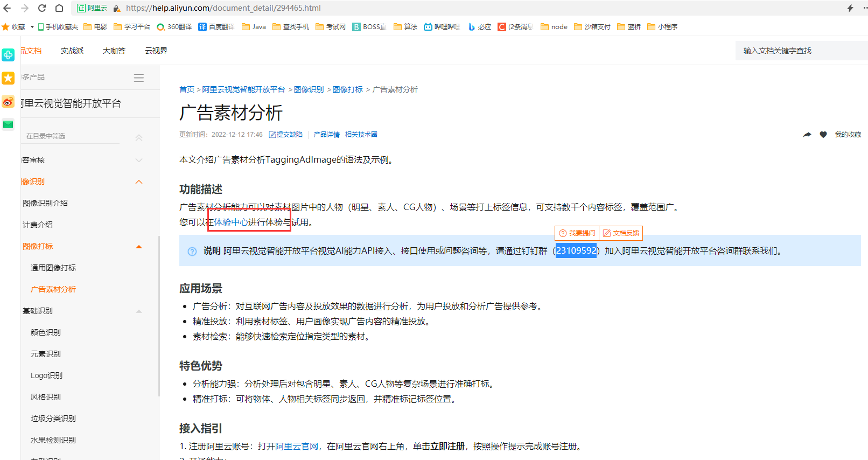Open the BOSS直聘 bookmark

(x=369, y=26)
